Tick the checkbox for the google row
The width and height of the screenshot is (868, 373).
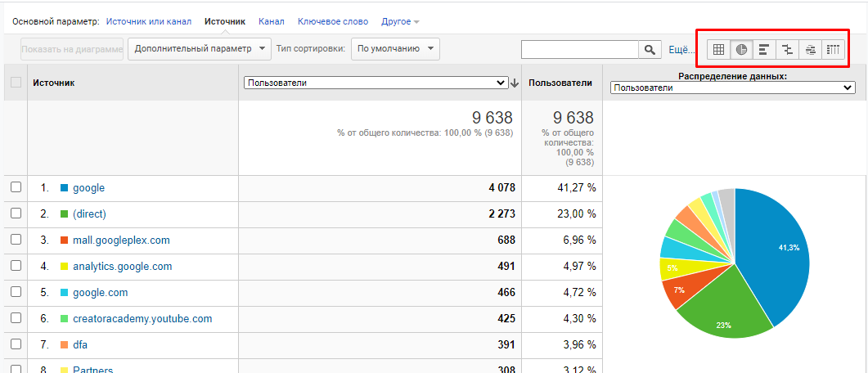[16, 187]
